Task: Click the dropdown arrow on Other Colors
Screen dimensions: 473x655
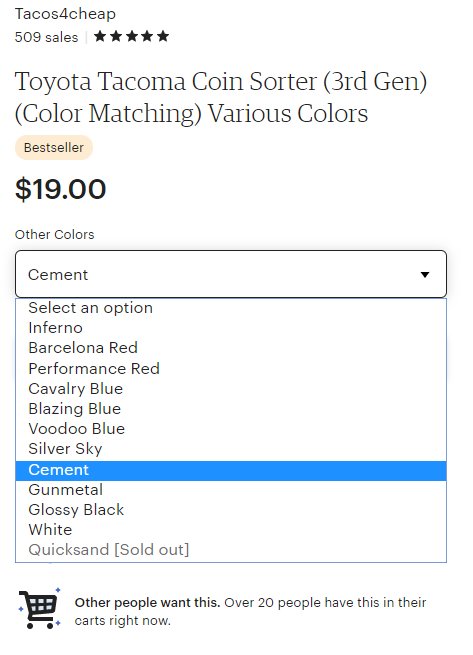Action: [425, 274]
